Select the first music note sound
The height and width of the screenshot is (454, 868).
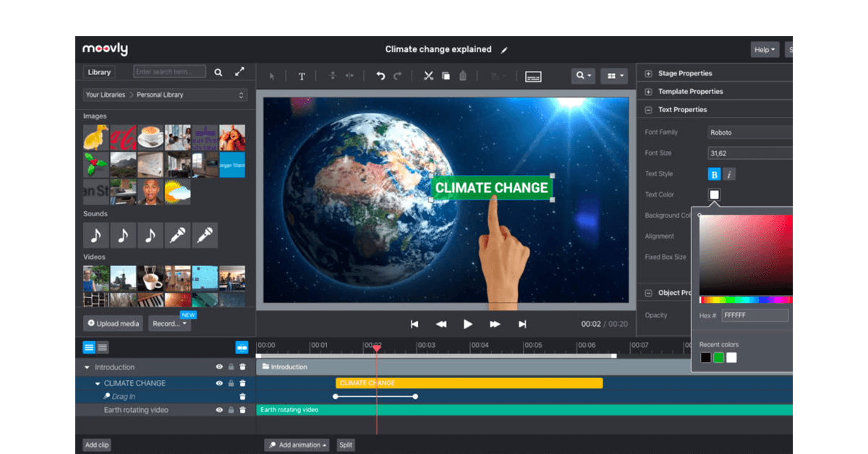point(95,235)
